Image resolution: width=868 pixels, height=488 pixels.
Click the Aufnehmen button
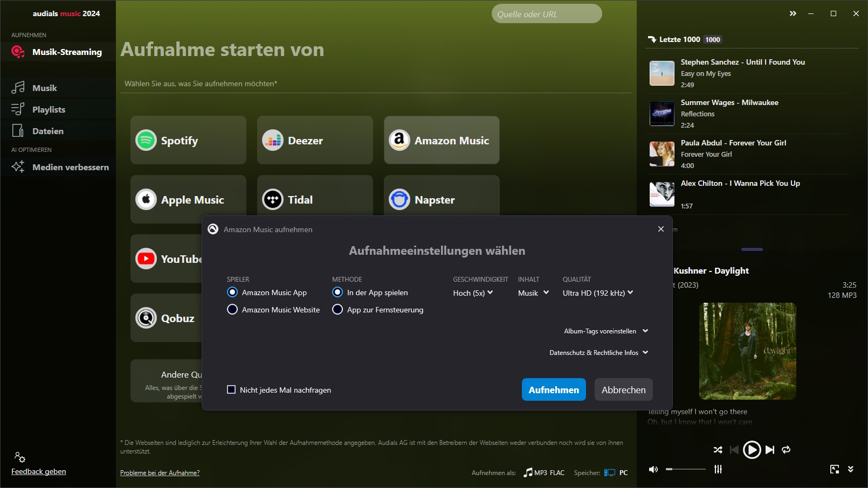pos(554,389)
